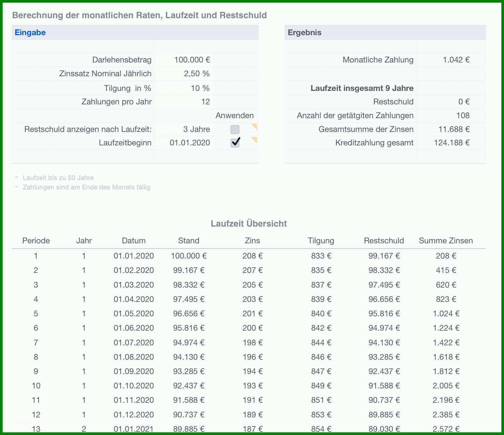Click the Datum column header
The width and height of the screenshot is (504, 435).
pos(134,241)
